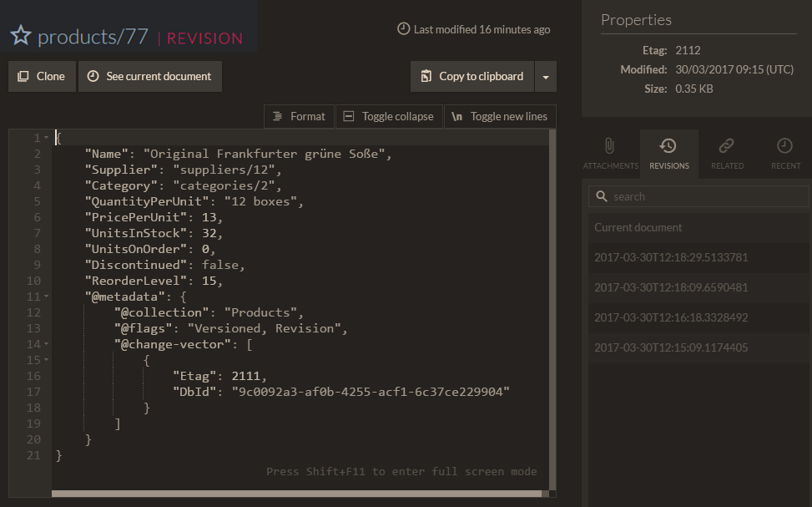Open revision 2017-03-30T12:15:09.1174405
812x507 pixels.
click(699, 347)
